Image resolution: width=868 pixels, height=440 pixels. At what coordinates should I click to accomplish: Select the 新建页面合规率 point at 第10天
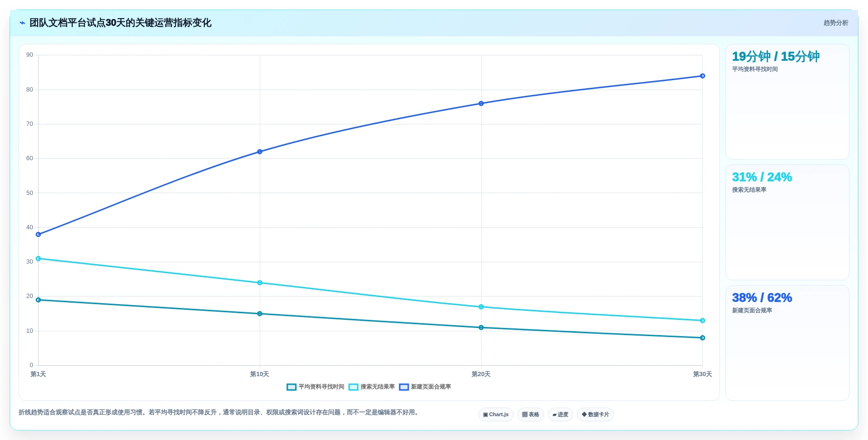260,152
